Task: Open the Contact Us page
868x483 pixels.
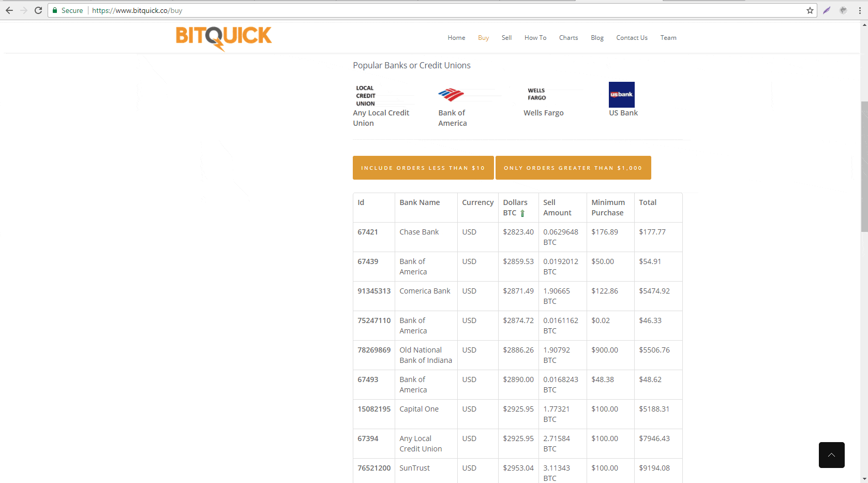Action: pos(632,38)
